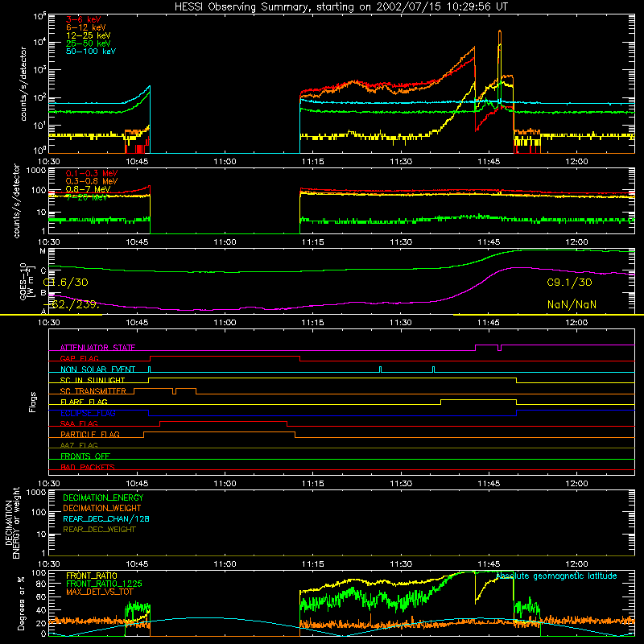Click the 'GAP FLAG' label
The image size is (644, 644).
pyautogui.click(x=79, y=358)
